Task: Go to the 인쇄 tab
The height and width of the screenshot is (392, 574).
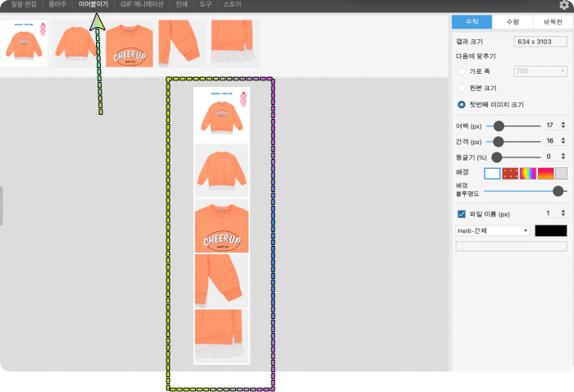Action: pos(181,4)
